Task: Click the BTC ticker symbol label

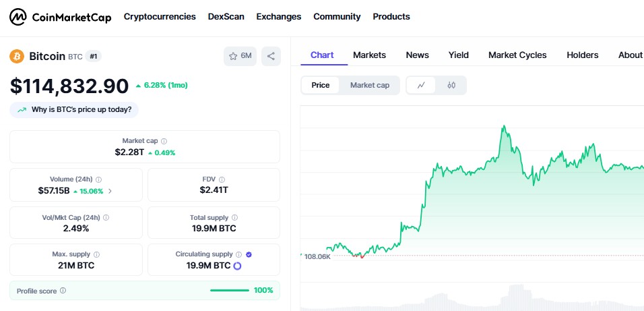Action: 75,57
